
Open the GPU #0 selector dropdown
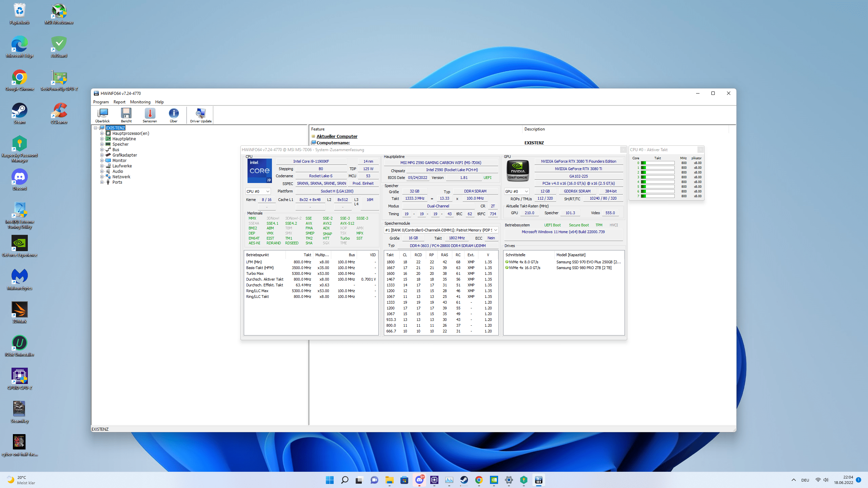point(516,191)
